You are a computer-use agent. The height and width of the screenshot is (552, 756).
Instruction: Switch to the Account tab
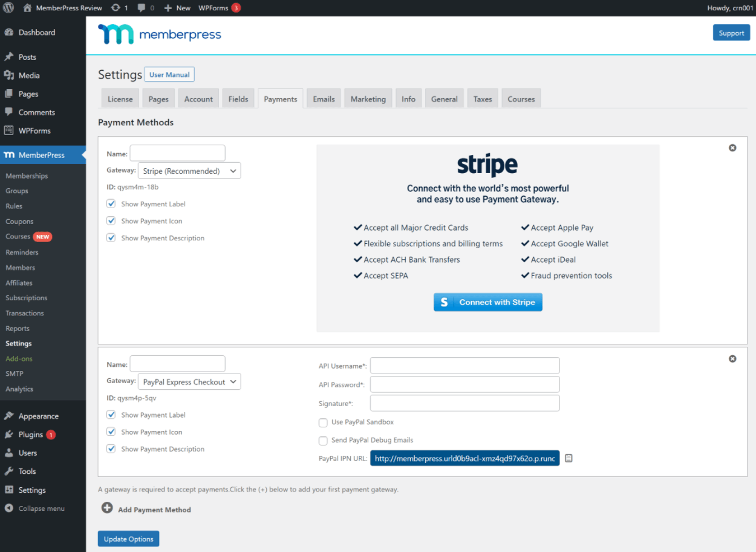click(198, 99)
